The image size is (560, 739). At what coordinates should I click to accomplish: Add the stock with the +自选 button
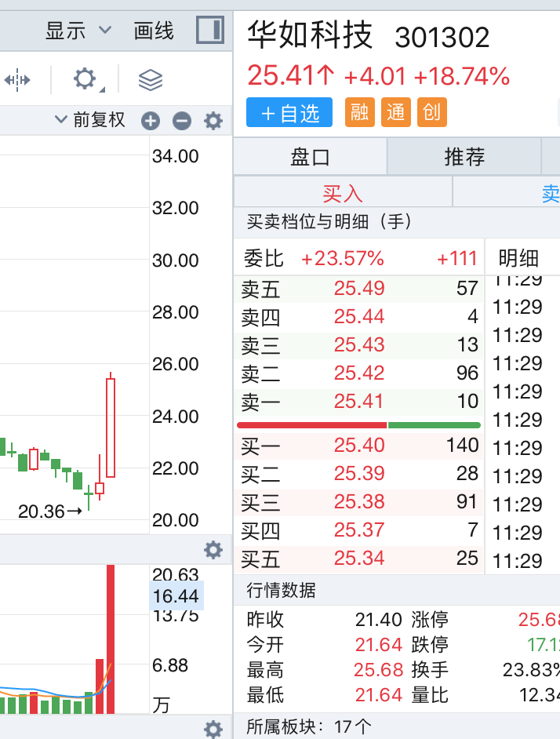point(289,113)
